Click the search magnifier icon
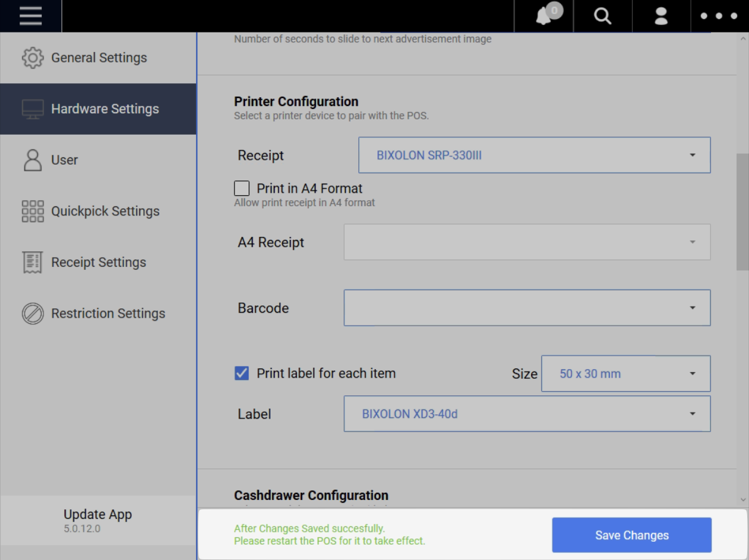 tap(603, 17)
